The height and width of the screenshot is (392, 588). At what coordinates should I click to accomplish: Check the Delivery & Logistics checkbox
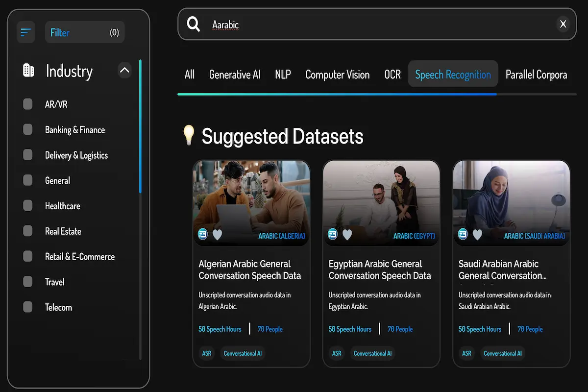28,155
